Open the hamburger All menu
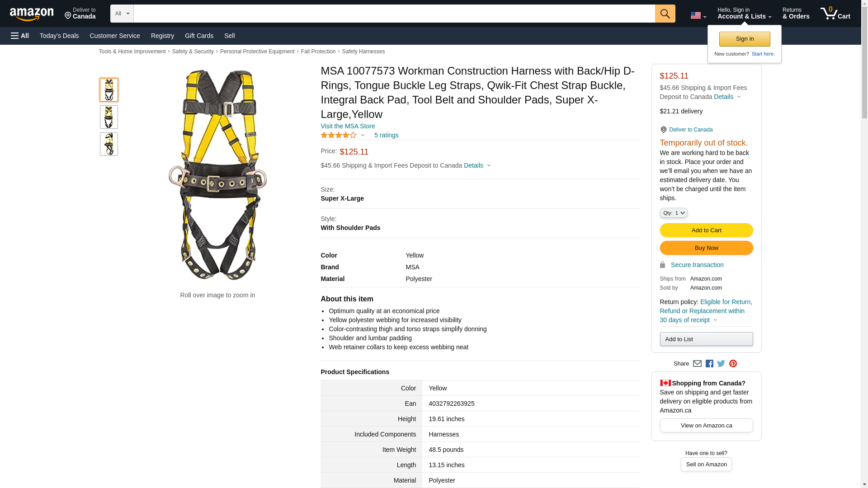 point(20,36)
